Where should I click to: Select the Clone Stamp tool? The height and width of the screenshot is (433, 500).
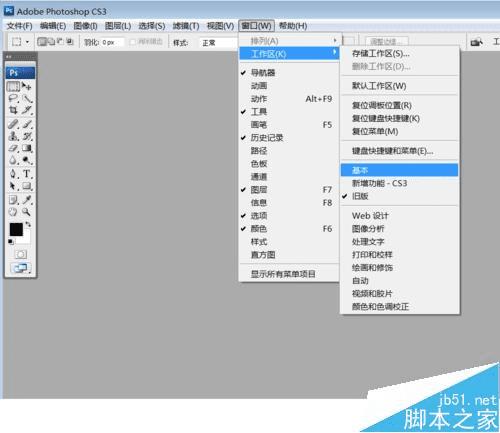click(13, 136)
